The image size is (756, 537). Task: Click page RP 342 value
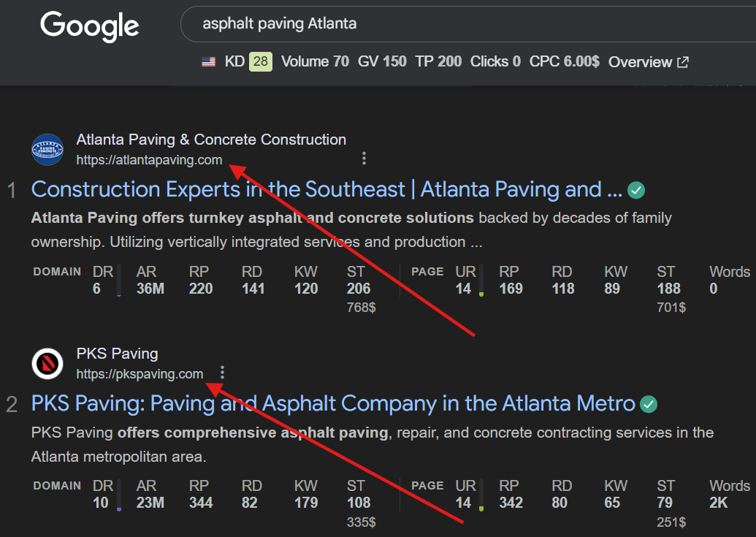511,503
